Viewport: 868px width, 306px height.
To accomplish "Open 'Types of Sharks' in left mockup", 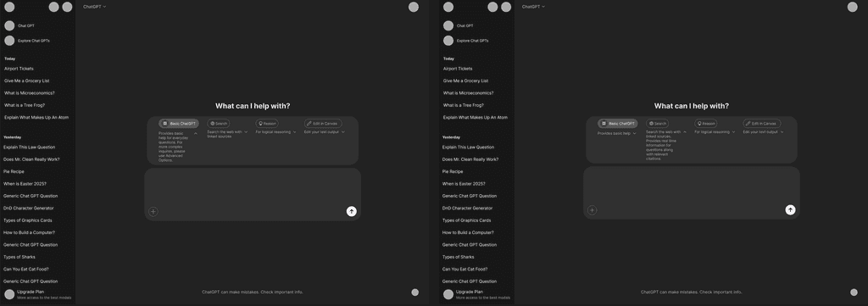I will coord(19,257).
